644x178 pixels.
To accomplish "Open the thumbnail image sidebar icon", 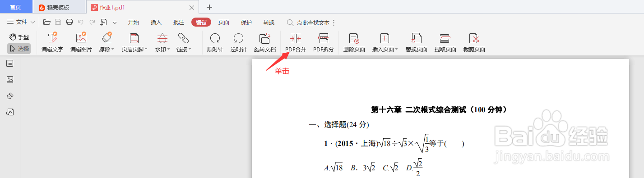I will 10,80.
